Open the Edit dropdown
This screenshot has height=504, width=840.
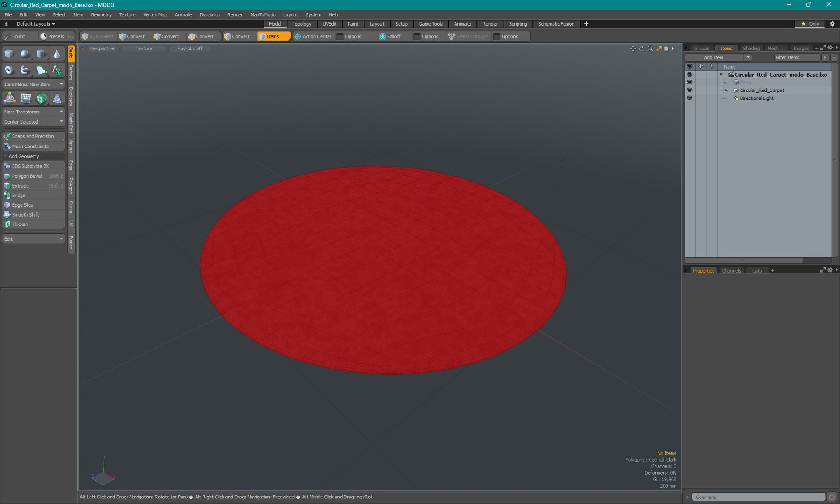point(34,239)
